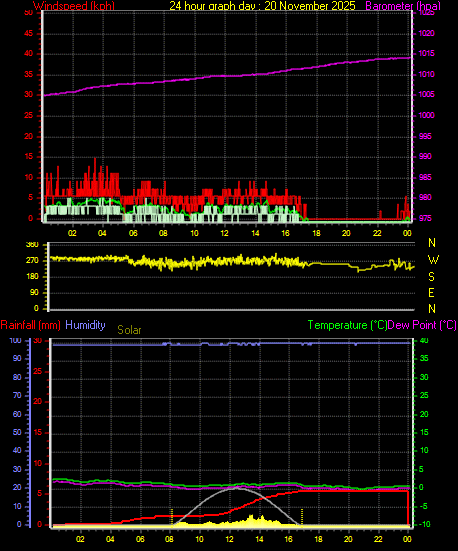Click the 100 value on humidity axis
458x551 pixels.
(15, 341)
